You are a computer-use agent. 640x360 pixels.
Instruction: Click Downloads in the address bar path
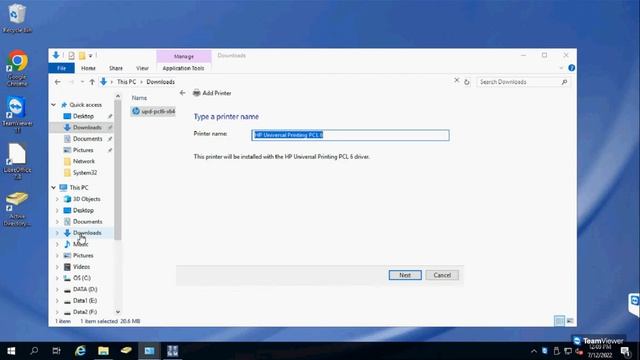click(x=160, y=82)
